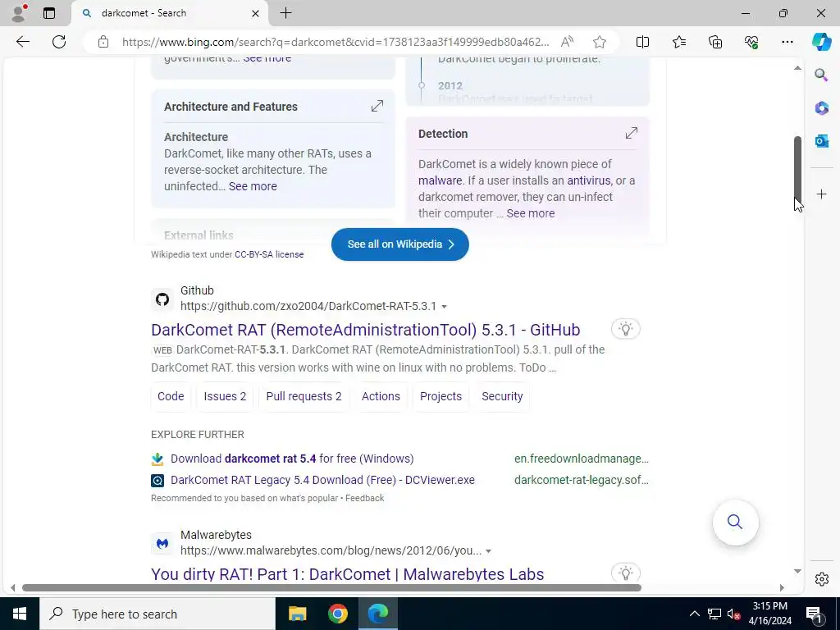The image size is (840, 630).
Task: Open the Windows Start menu
Action: click(20, 614)
